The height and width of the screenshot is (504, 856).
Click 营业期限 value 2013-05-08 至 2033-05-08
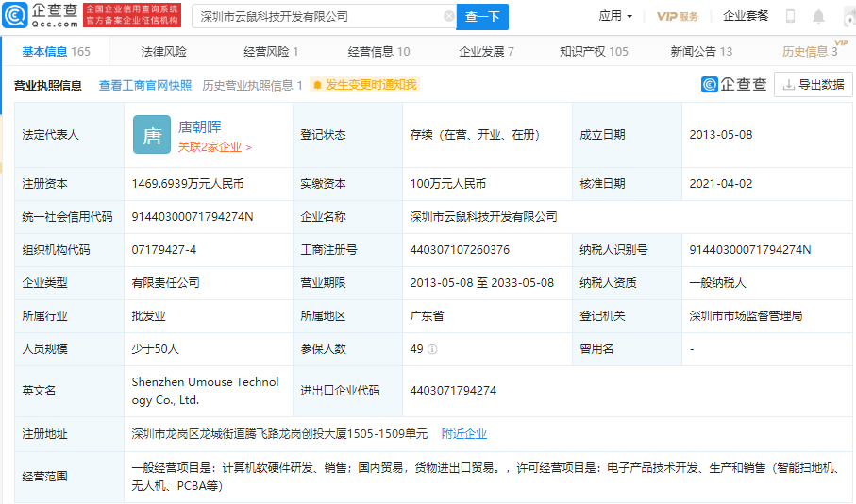pyautogui.click(x=482, y=283)
